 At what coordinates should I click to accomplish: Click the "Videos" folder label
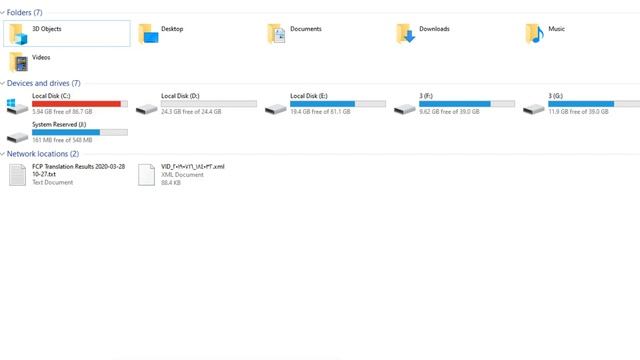(x=41, y=58)
